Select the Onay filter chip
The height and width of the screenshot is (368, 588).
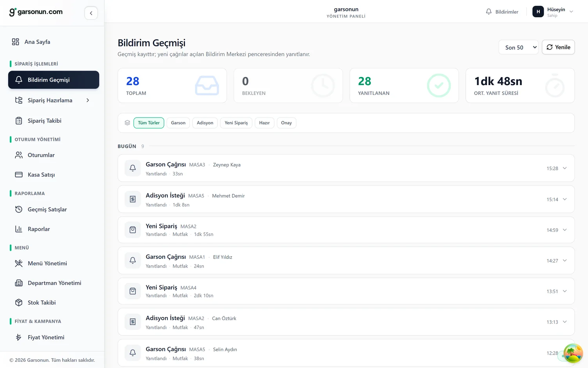point(287,123)
